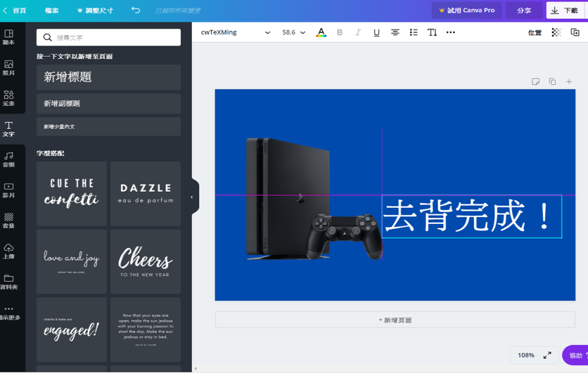588x373 pixels.
Task: Add notes to the page
Action: [536, 81]
